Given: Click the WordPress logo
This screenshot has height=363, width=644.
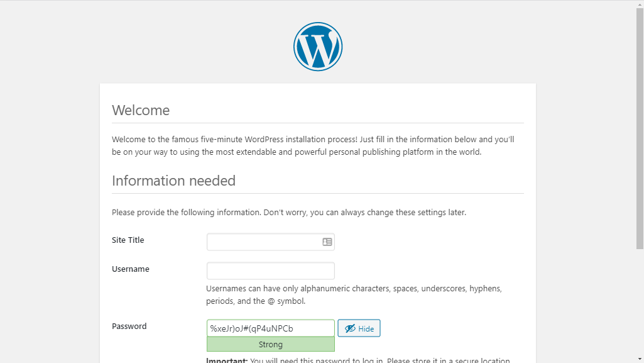Looking at the screenshot, I should pyautogui.click(x=318, y=47).
